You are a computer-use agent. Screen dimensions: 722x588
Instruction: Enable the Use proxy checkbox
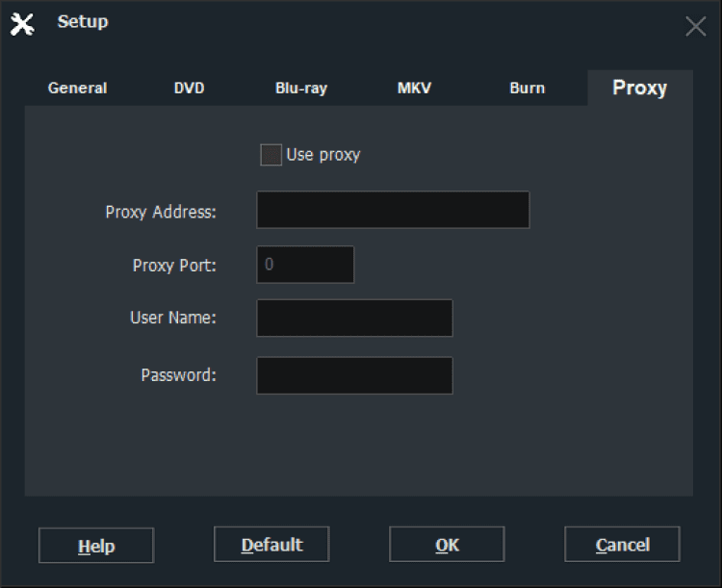click(x=271, y=155)
